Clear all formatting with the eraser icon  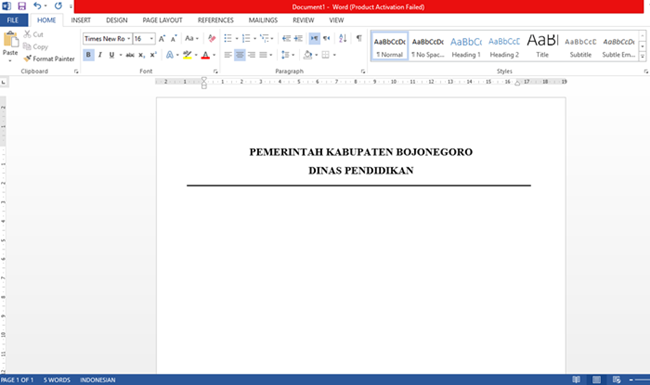[212, 39]
